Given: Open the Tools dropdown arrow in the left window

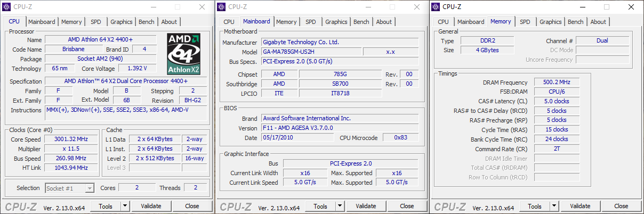Looking at the screenshot, I should click(125, 206).
